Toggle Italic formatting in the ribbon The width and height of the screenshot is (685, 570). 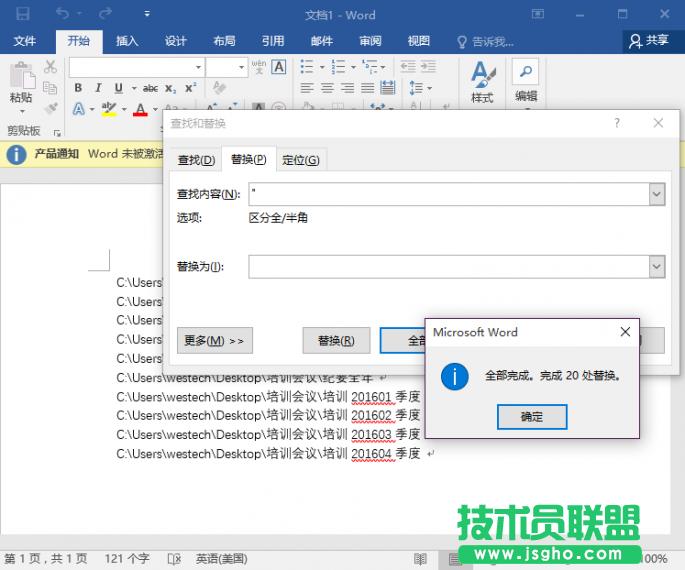tap(99, 88)
